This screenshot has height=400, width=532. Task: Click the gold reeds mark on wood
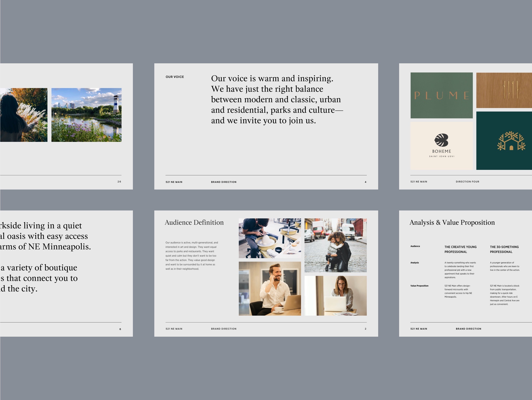point(511,90)
